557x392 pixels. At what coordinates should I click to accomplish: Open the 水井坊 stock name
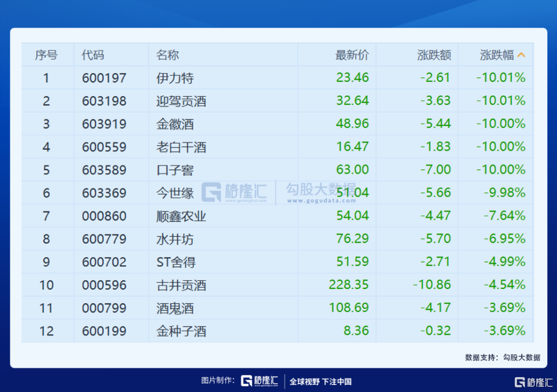click(x=175, y=239)
